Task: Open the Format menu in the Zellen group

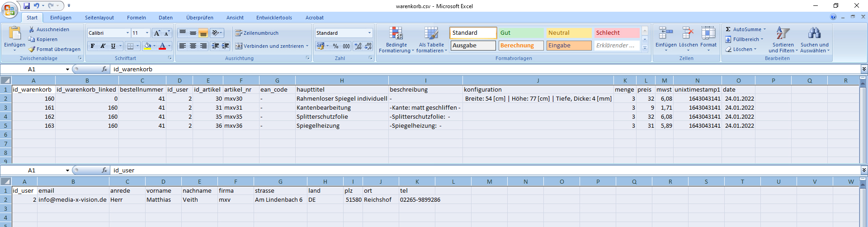Action: point(708,39)
